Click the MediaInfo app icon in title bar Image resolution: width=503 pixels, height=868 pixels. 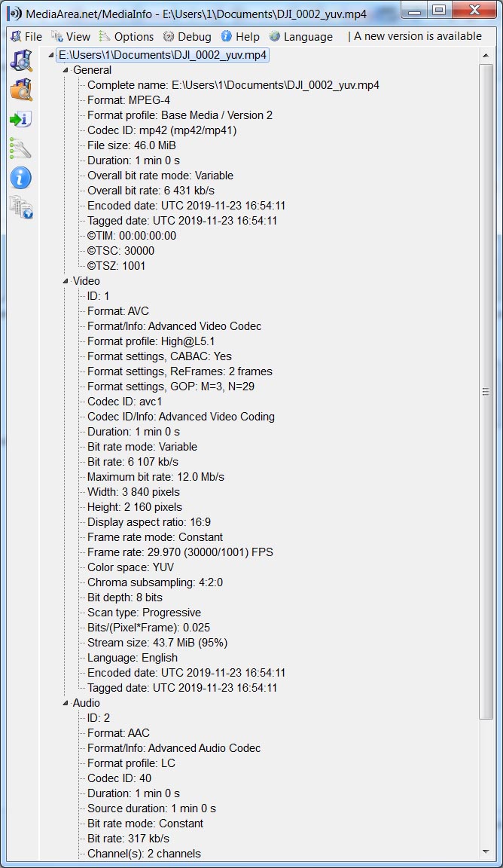coord(14,14)
